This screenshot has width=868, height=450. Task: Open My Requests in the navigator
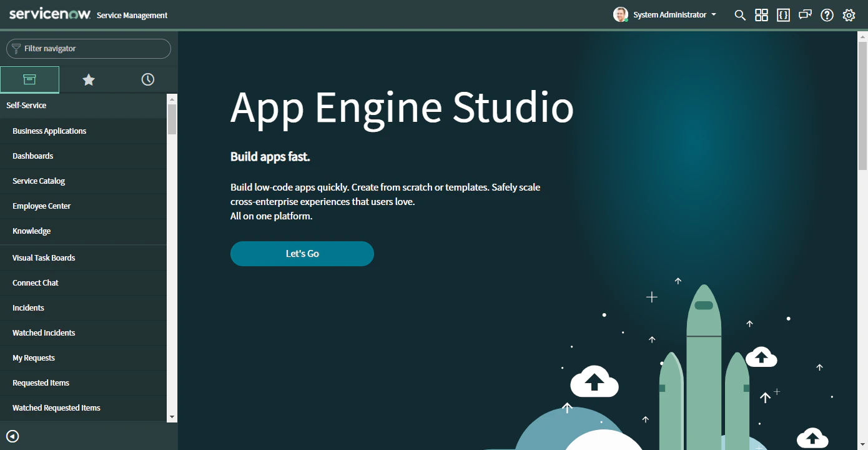(84, 358)
